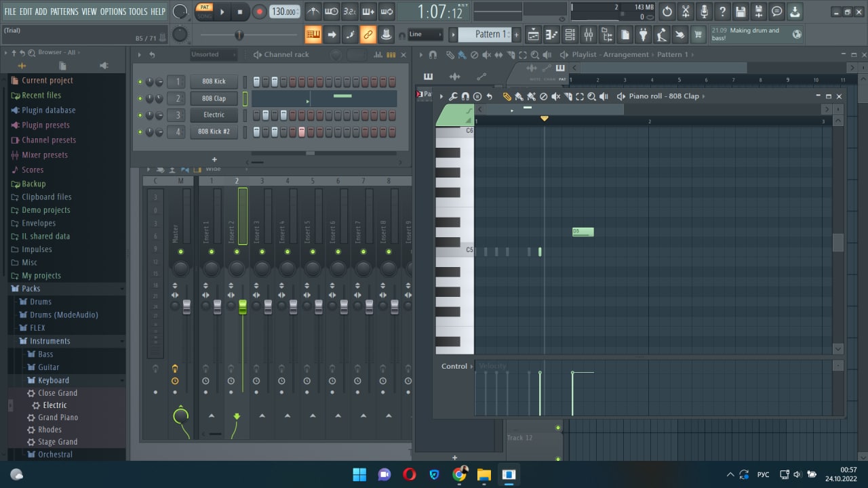Stop playback in the transport bar
868x488 pixels.
point(240,12)
